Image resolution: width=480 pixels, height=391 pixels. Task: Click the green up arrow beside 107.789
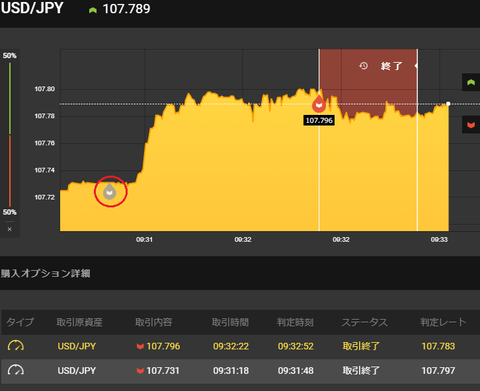point(93,10)
